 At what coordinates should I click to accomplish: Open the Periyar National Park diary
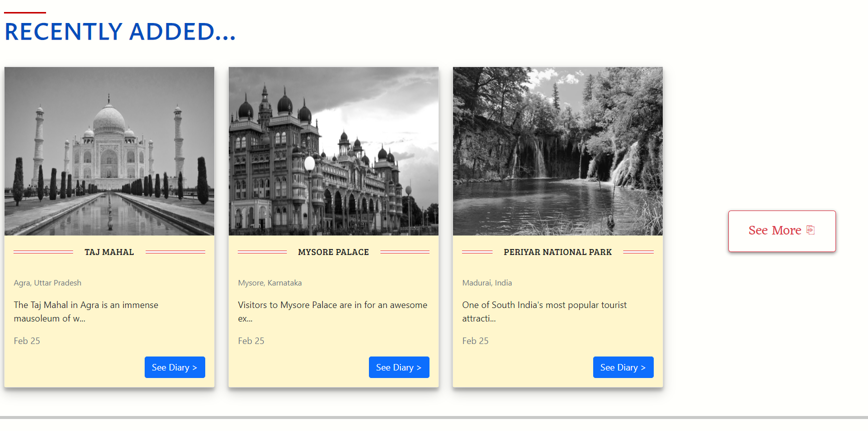(x=623, y=367)
